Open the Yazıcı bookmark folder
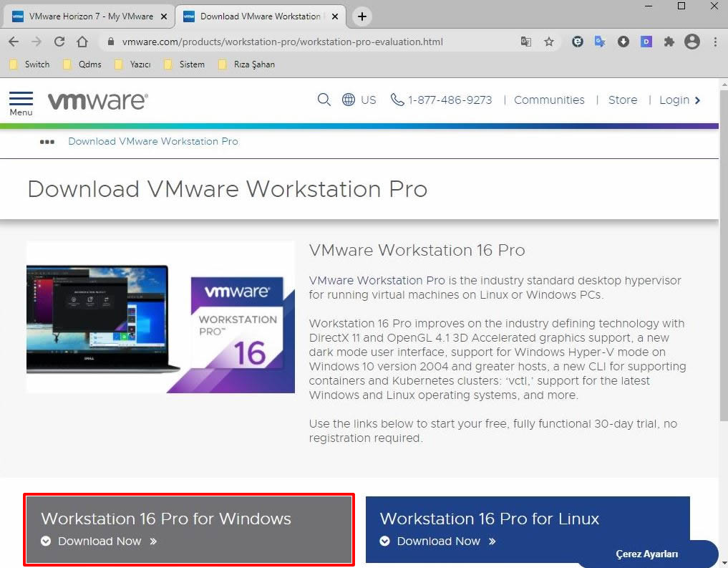 point(132,64)
